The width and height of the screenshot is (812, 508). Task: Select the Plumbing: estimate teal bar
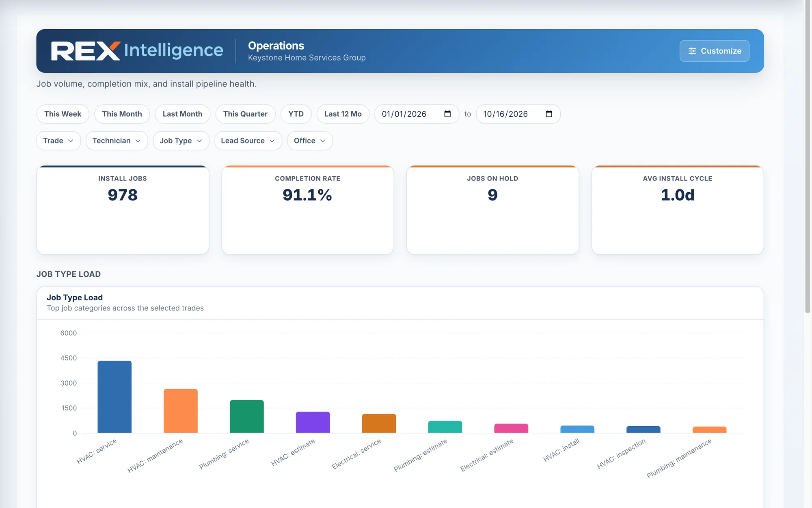[445, 427]
